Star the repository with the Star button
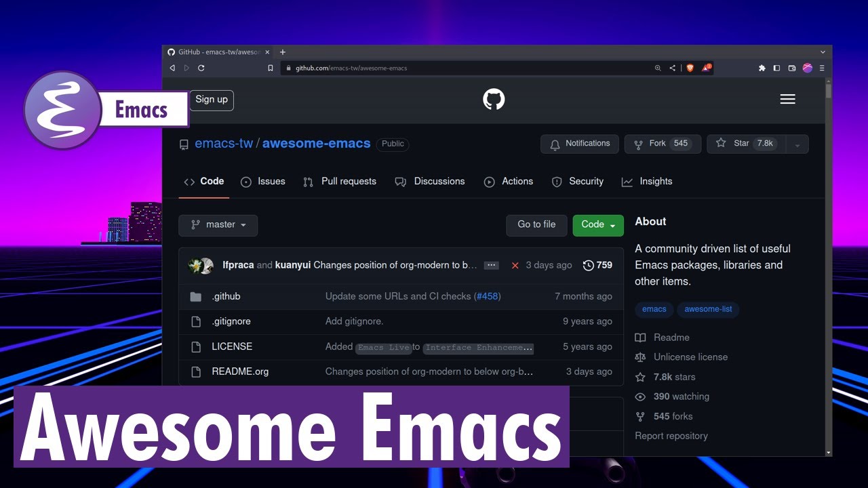This screenshot has width=868, height=488. click(746, 144)
